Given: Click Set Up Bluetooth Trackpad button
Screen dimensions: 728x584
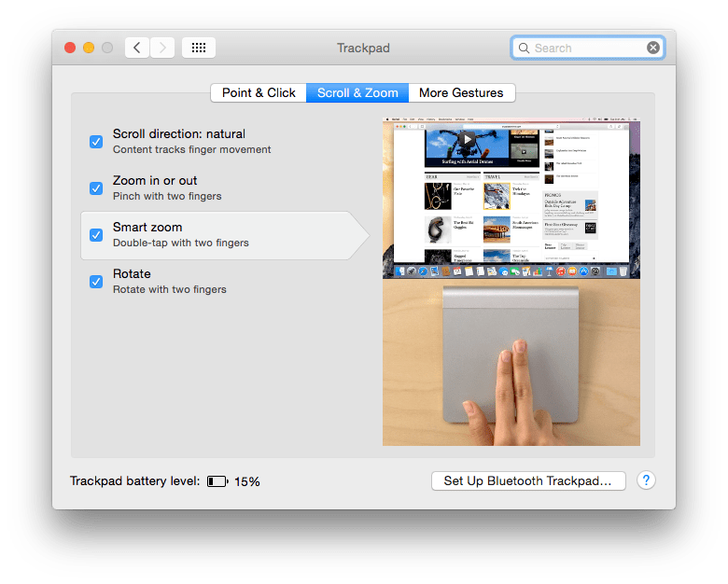Looking at the screenshot, I should point(527,480).
